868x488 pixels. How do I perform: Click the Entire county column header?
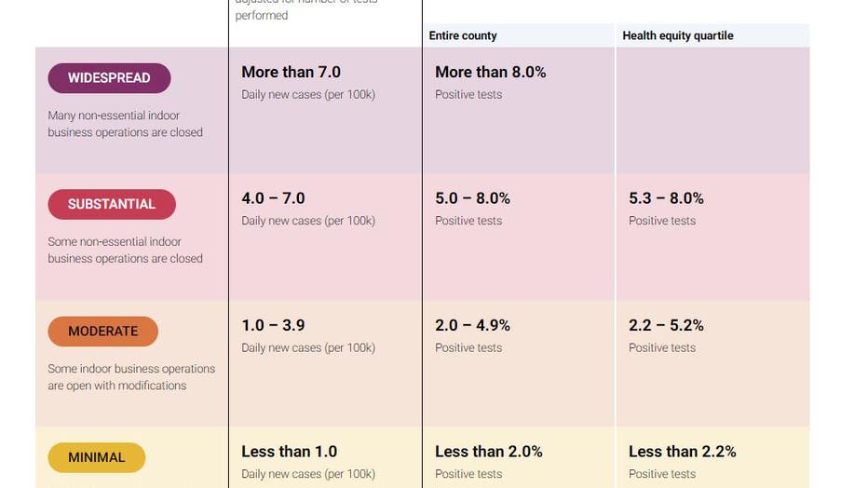[463, 35]
